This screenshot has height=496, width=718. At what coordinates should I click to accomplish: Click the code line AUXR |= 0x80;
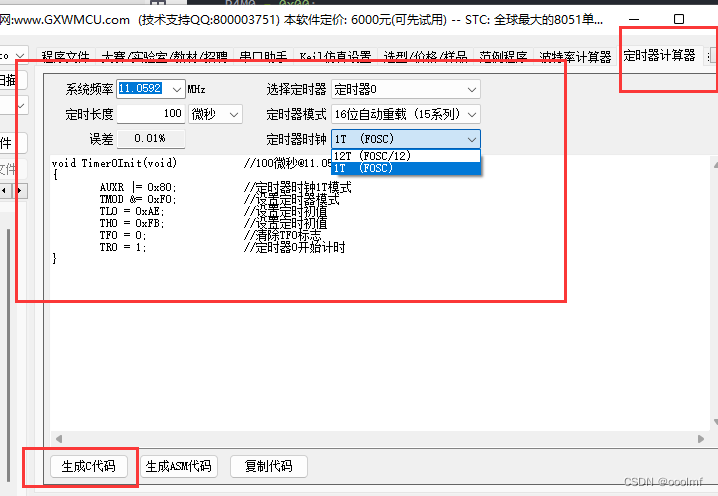tap(138, 187)
